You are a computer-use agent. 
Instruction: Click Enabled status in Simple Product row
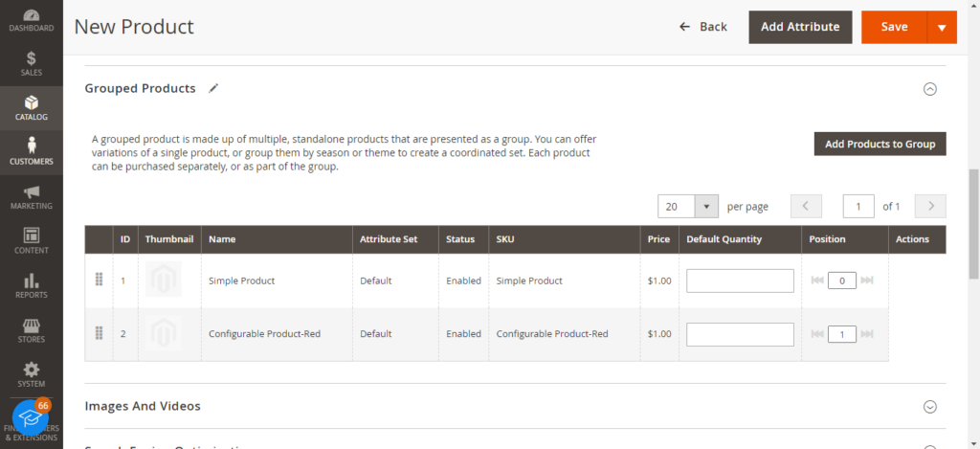[x=464, y=281]
